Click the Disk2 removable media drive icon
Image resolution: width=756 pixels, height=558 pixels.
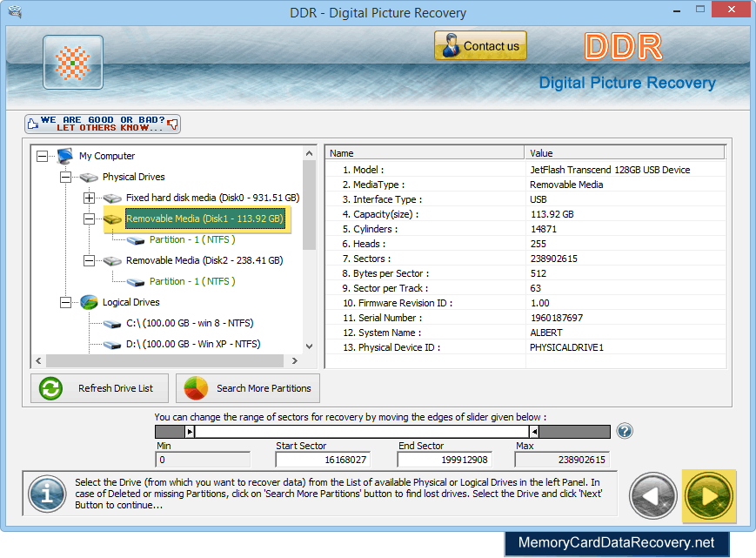tap(112, 261)
